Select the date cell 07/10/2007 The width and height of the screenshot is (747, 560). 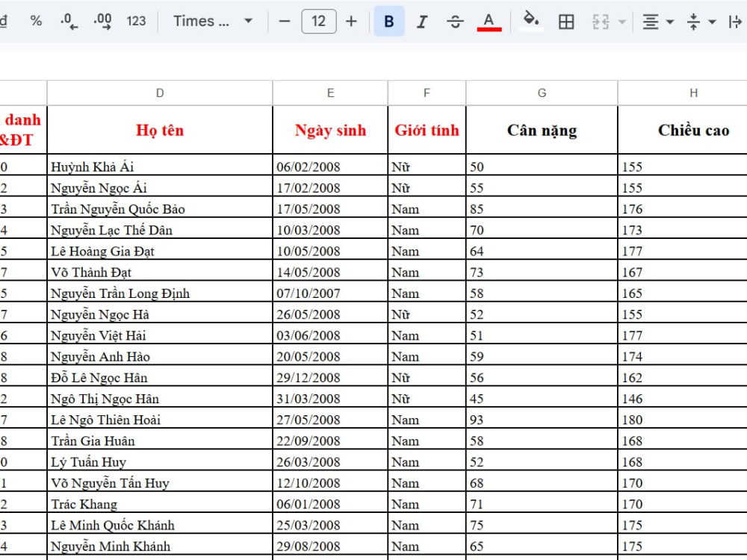point(330,291)
